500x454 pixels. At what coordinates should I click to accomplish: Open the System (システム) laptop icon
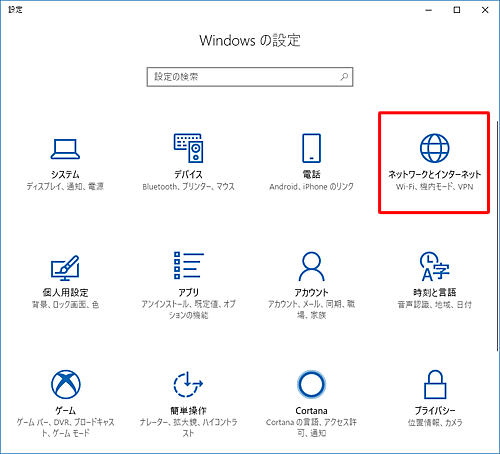[65, 149]
